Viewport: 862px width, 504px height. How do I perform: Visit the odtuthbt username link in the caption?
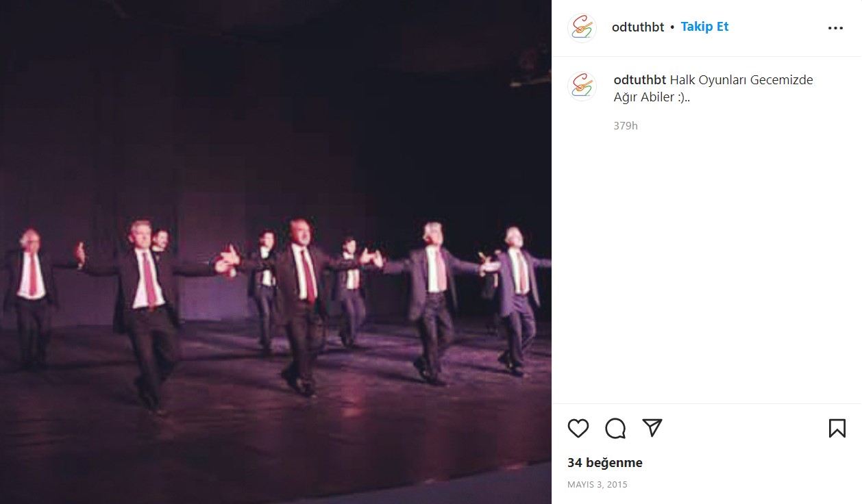click(x=640, y=79)
